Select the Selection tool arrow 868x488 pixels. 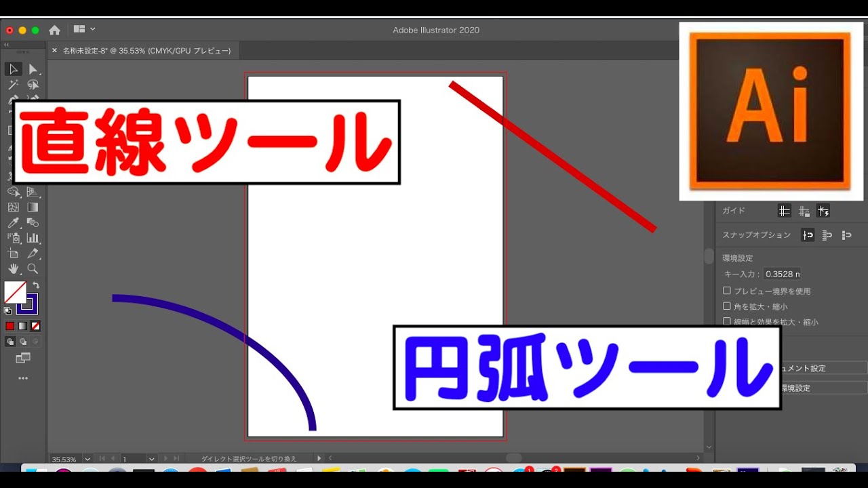(13, 69)
